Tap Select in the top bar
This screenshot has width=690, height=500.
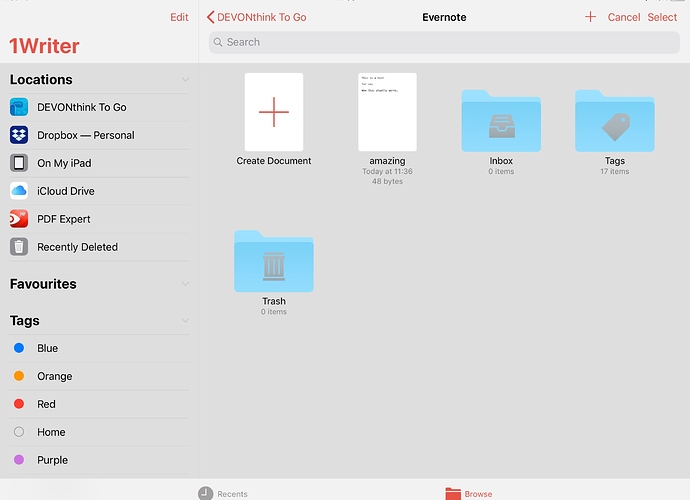(x=662, y=17)
